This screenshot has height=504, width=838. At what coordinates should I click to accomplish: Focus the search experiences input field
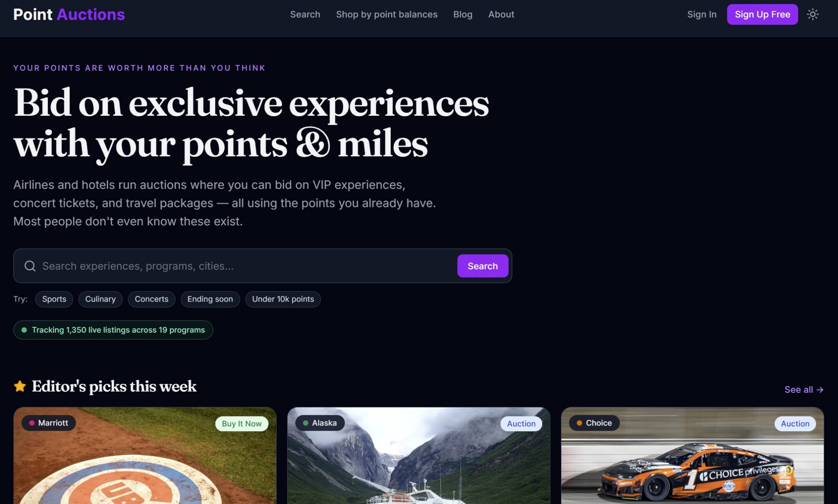pos(248,266)
